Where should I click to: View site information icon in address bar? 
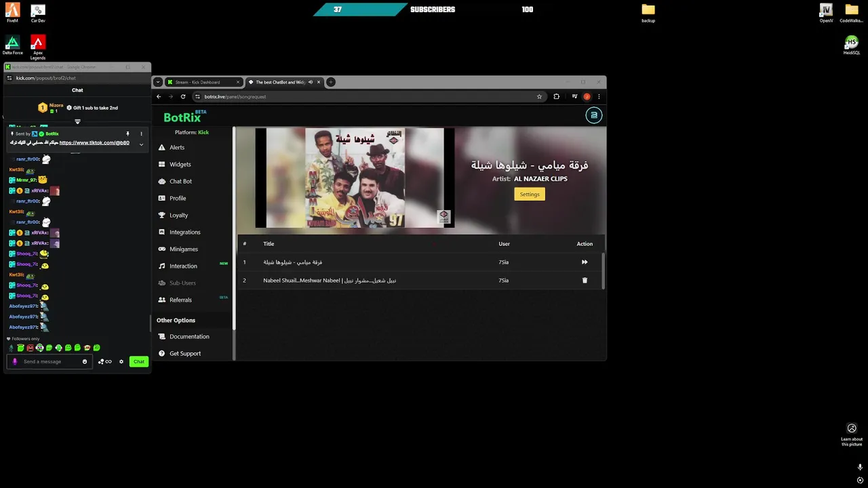click(197, 96)
